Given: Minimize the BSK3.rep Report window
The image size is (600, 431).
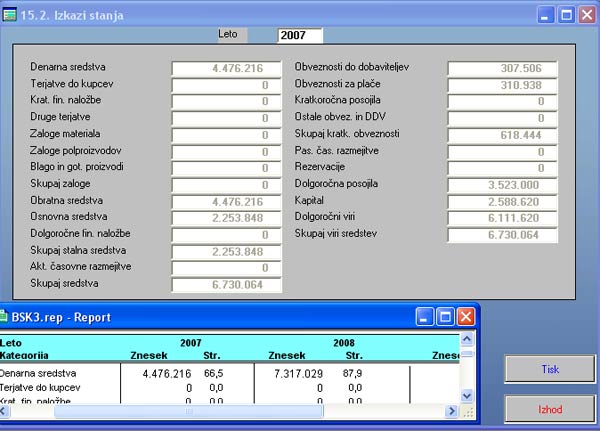Looking at the screenshot, I should tap(423, 317).
